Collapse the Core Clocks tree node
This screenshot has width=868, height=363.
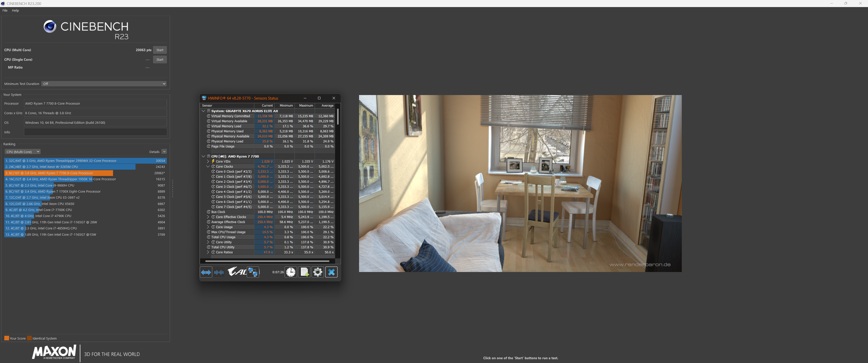(x=208, y=167)
